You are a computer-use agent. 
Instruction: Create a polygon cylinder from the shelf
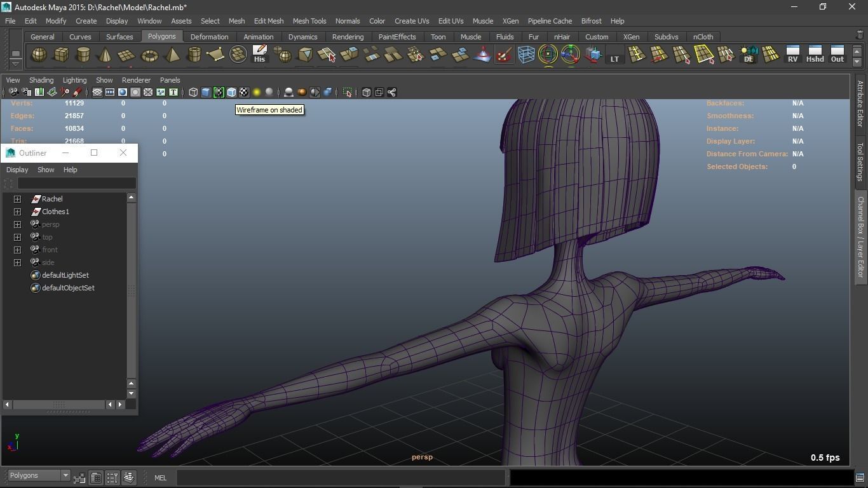click(x=83, y=55)
